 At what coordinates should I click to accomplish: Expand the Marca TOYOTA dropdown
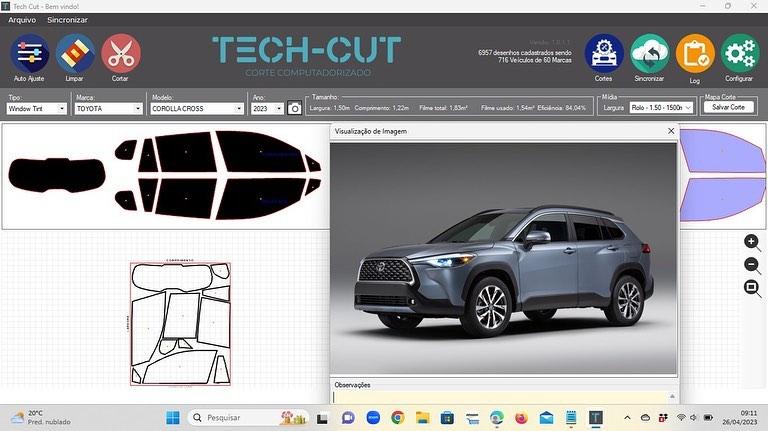[x=138, y=109]
